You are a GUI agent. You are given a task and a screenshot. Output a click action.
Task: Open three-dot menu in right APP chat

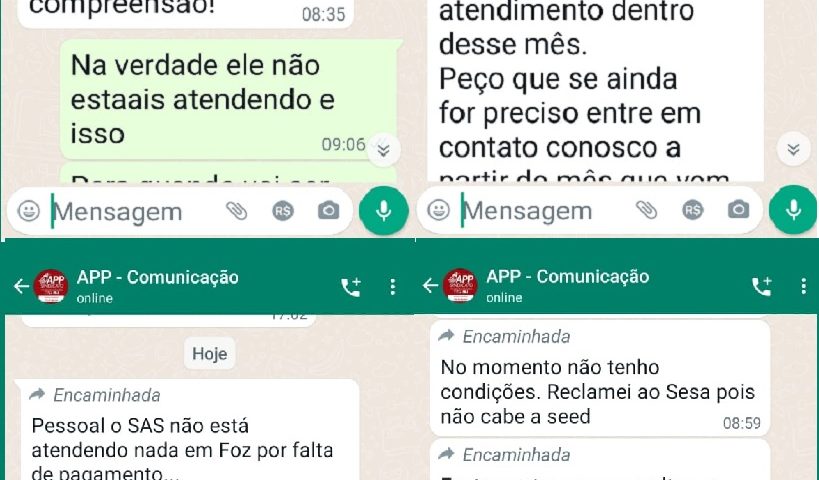pyautogui.click(x=803, y=286)
